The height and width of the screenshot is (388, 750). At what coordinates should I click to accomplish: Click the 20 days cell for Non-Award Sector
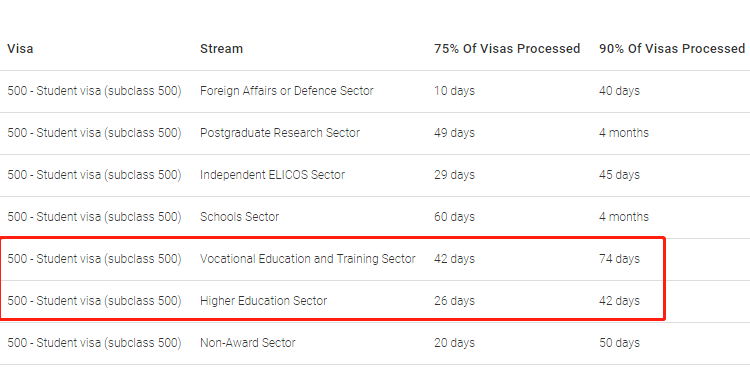[454, 343]
